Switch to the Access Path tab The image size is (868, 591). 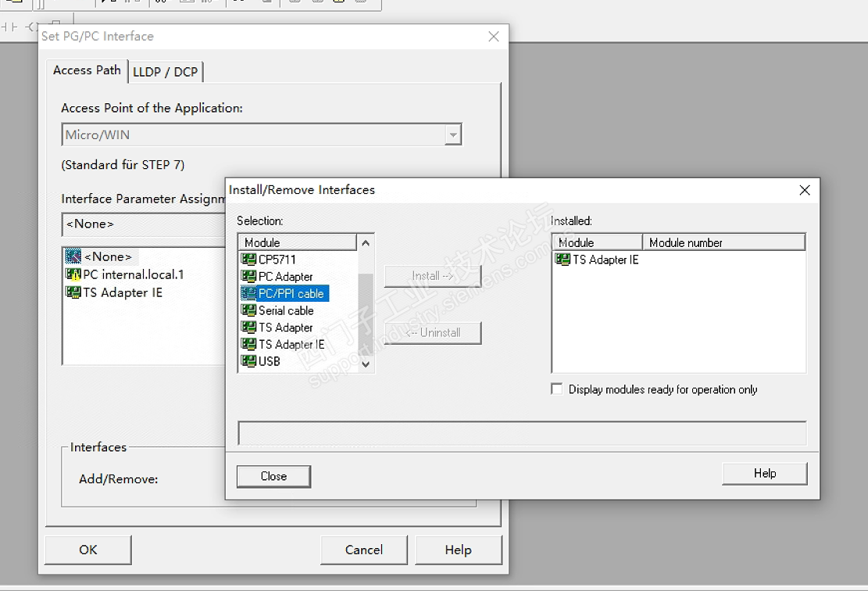pos(87,70)
